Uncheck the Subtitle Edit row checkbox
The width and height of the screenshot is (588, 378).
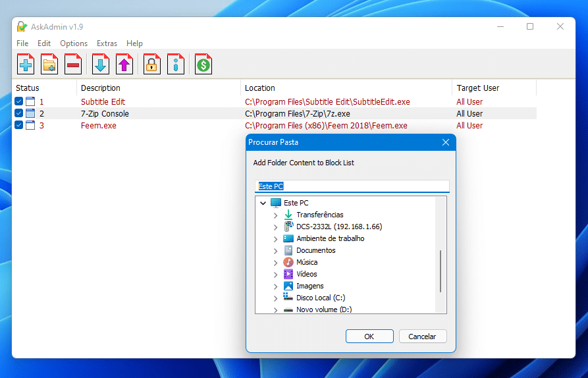click(18, 101)
